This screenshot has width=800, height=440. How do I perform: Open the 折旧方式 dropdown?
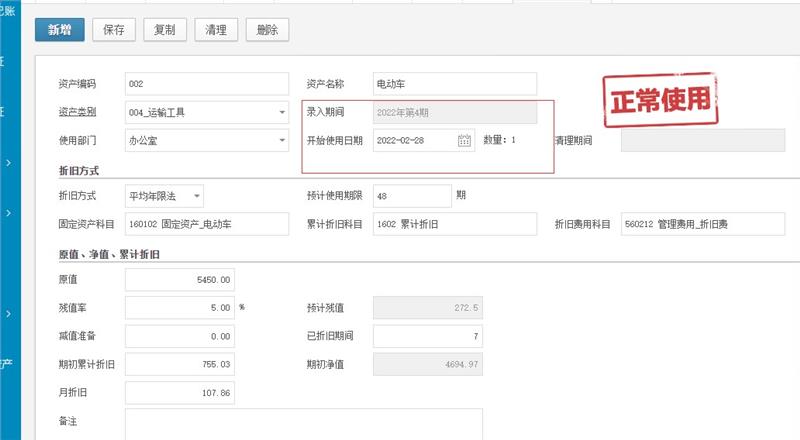tap(197, 195)
